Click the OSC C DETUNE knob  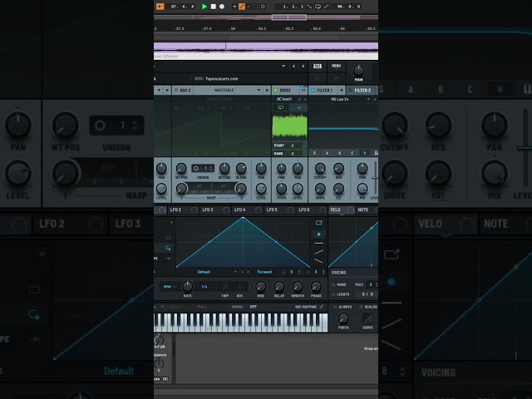click(x=224, y=168)
